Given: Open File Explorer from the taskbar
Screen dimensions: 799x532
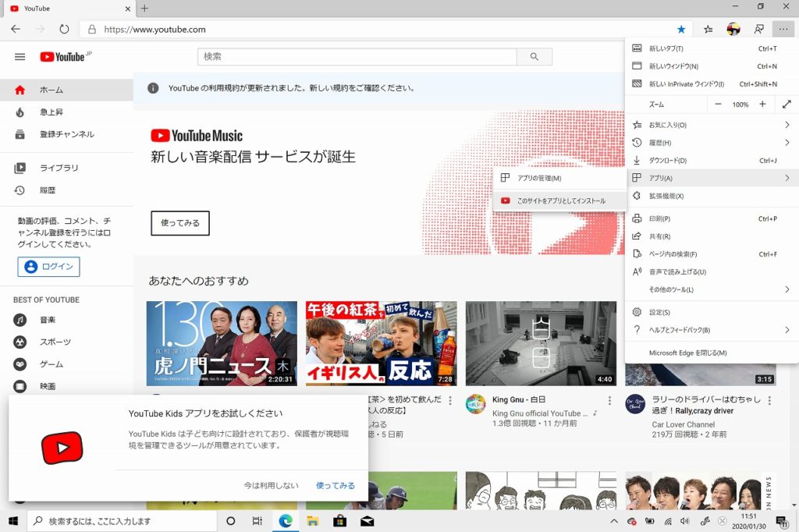Looking at the screenshot, I should pyautogui.click(x=312, y=521).
